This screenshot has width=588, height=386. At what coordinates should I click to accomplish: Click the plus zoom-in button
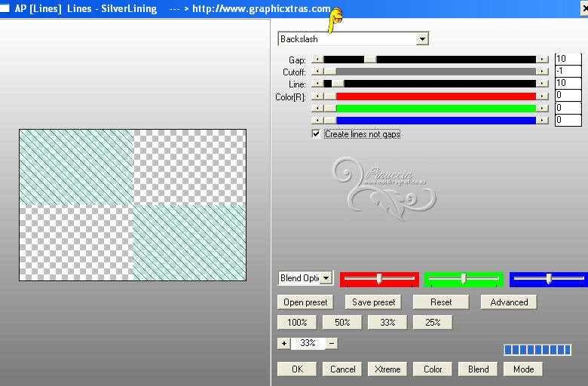pos(284,343)
